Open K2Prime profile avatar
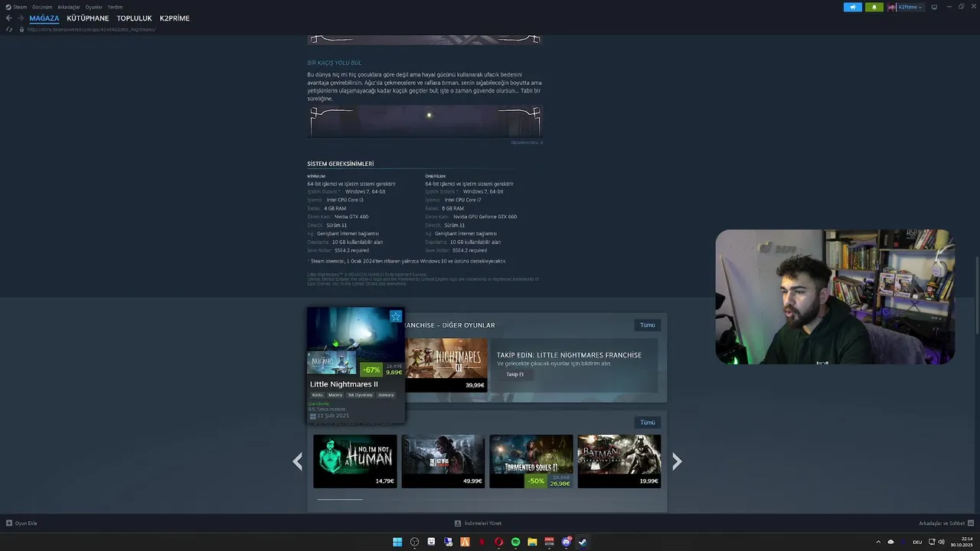 pos(892,7)
